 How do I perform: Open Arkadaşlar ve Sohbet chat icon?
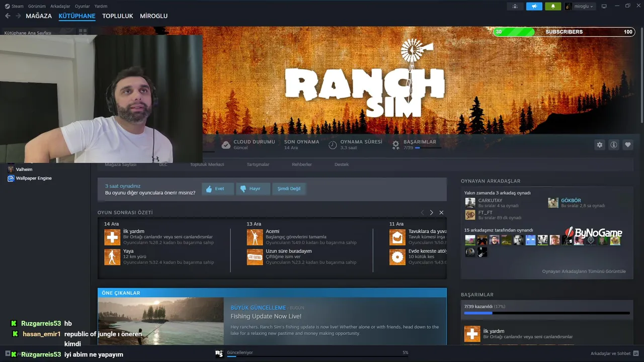(x=636, y=353)
